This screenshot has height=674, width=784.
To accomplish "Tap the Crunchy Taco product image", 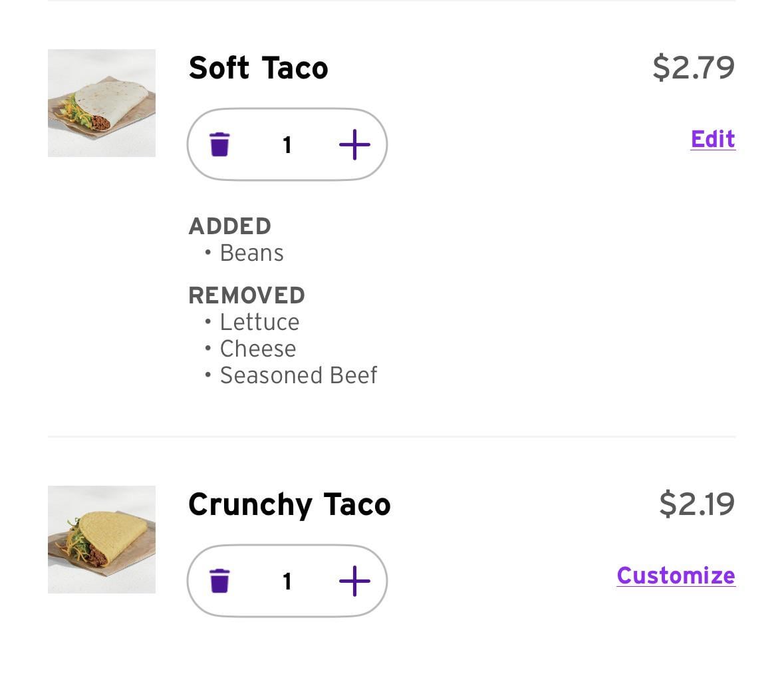I will coord(102,540).
